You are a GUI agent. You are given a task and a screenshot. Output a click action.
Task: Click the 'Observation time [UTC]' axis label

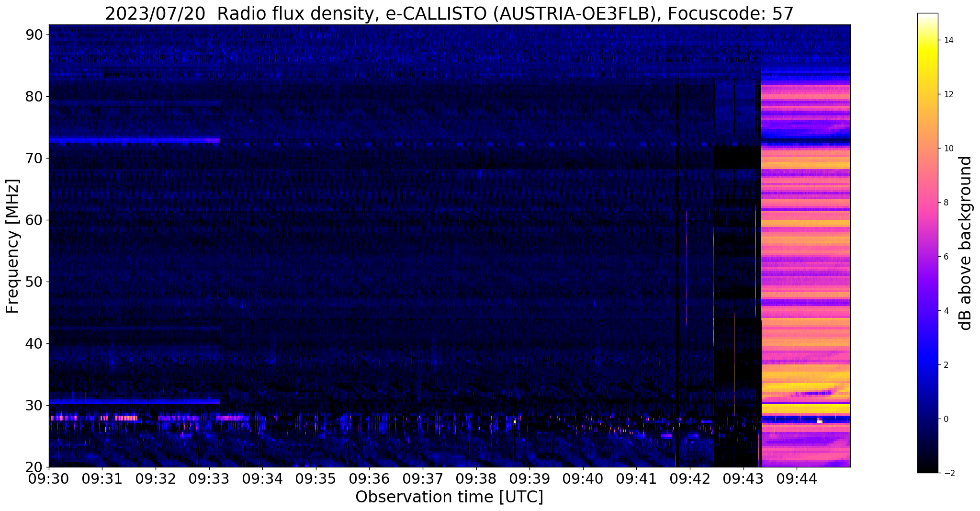click(449, 497)
